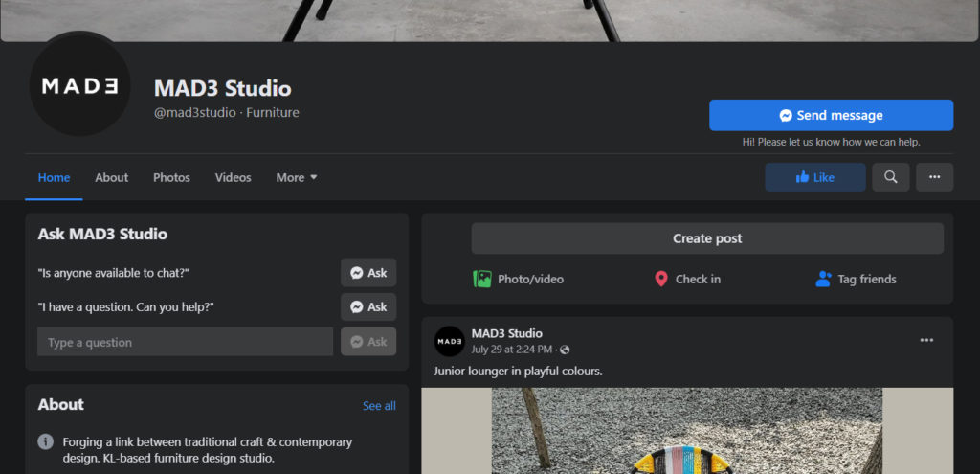Screen dimensions: 980x474
Task: Ask "I have a question. Can you help?"
Action: click(368, 307)
